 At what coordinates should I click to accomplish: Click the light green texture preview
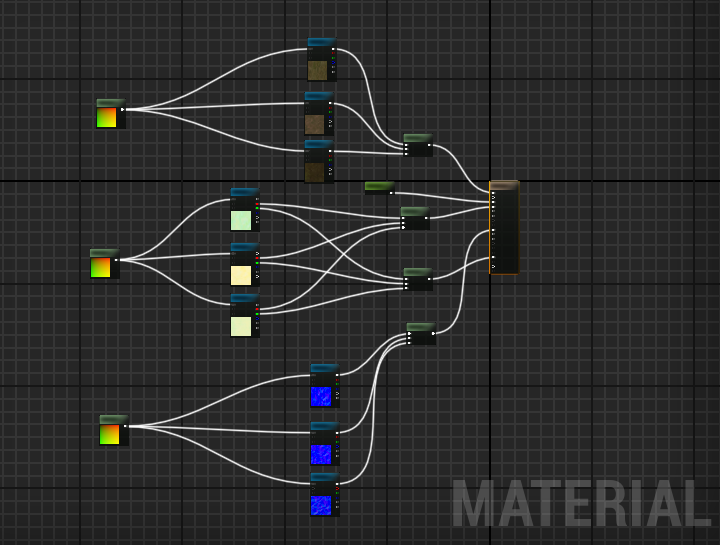click(x=241, y=220)
